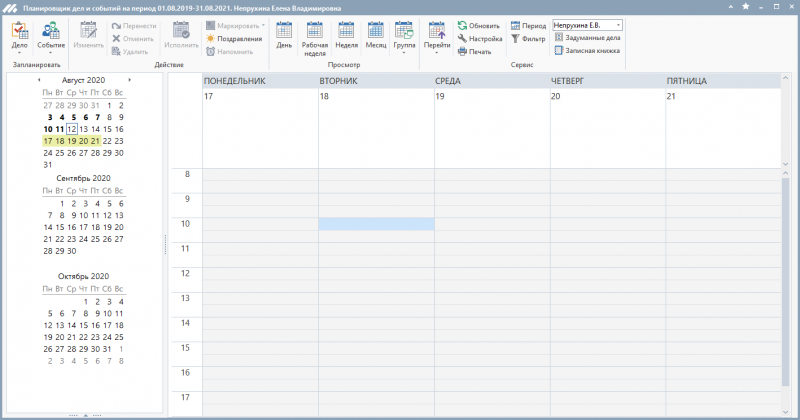The height and width of the screenshot is (420, 800).
Task: Go to previous month in mini calendar
Action: 39,80
